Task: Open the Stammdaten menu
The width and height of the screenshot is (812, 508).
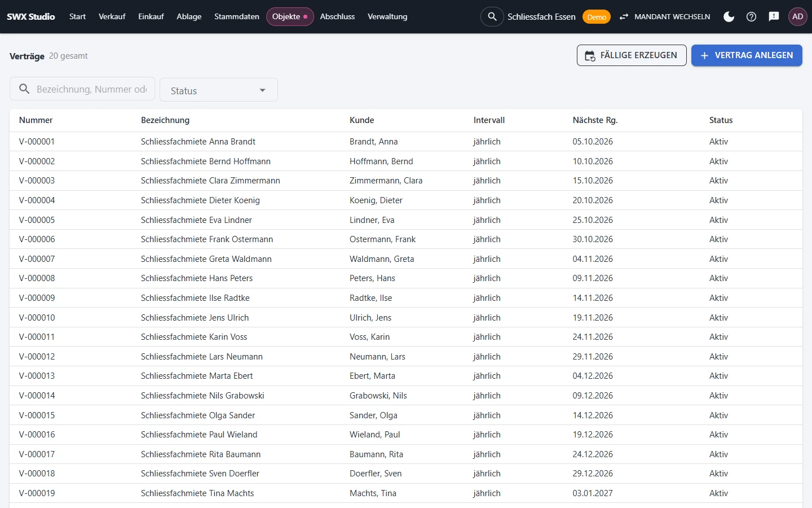Action: [237, 16]
